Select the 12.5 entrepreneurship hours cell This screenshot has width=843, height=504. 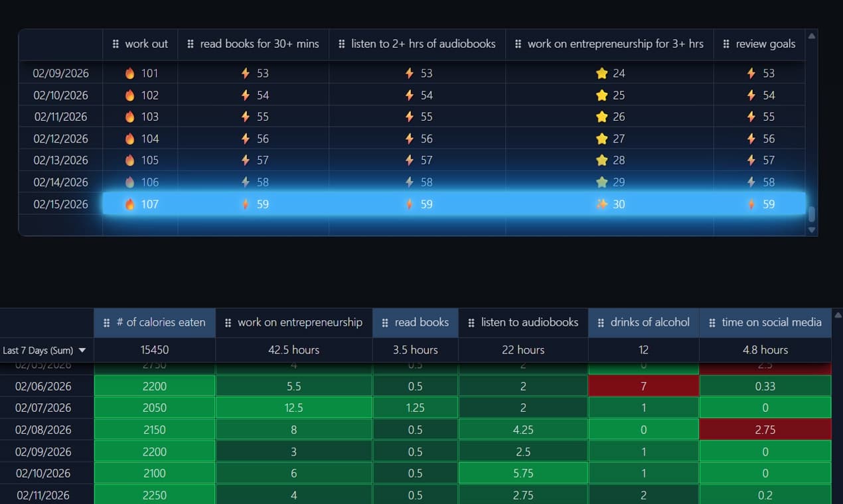(293, 408)
